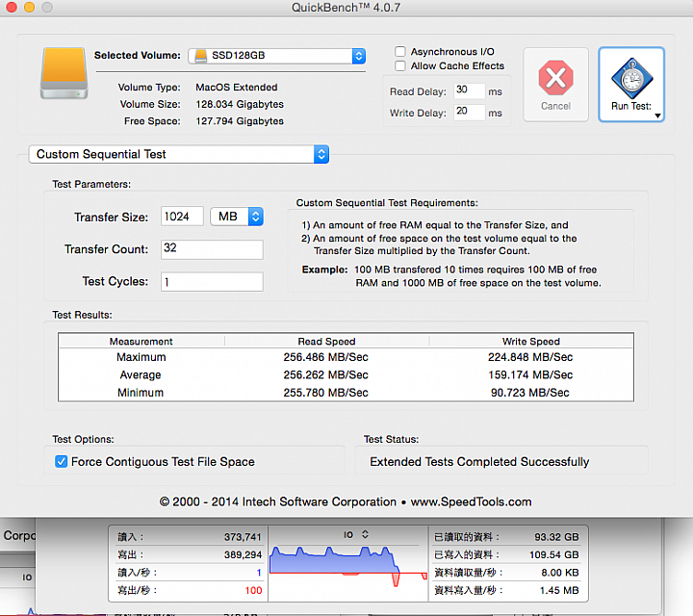Click the Minimum row label

pos(141,393)
